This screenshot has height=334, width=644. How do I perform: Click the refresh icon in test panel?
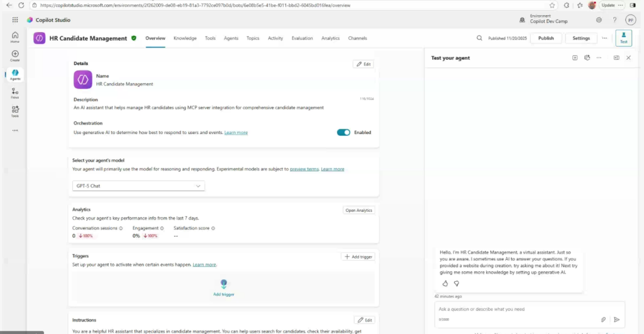click(x=587, y=58)
